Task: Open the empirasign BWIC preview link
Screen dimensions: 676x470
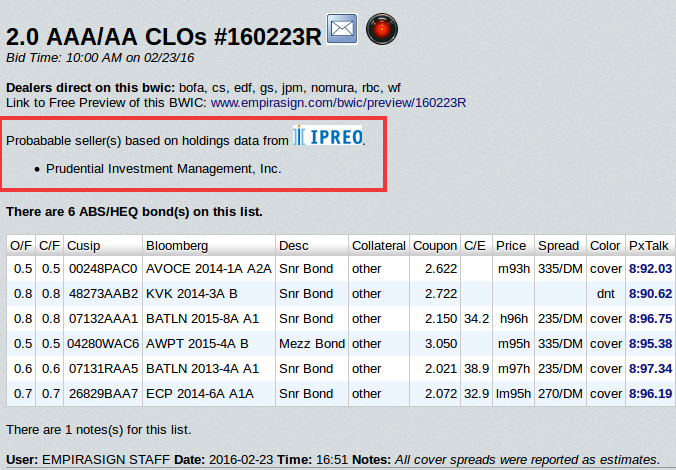Action: pos(338,103)
